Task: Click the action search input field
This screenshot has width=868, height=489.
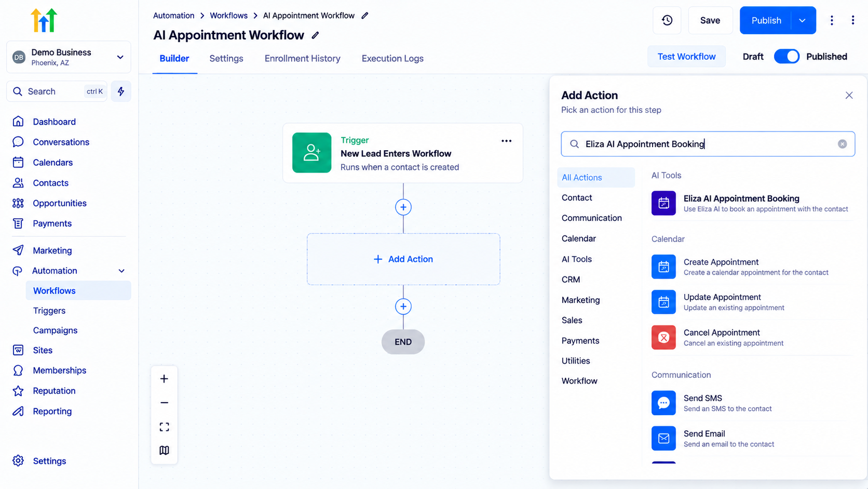Action: (x=708, y=144)
